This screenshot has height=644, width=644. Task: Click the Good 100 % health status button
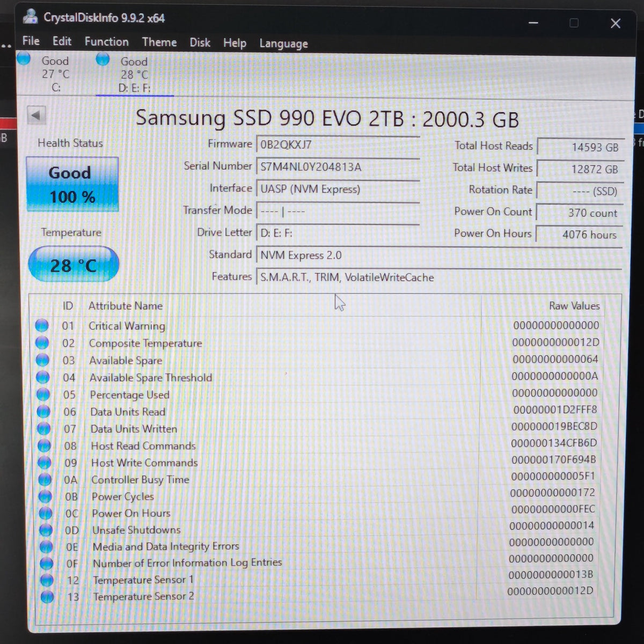[x=72, y=184]
